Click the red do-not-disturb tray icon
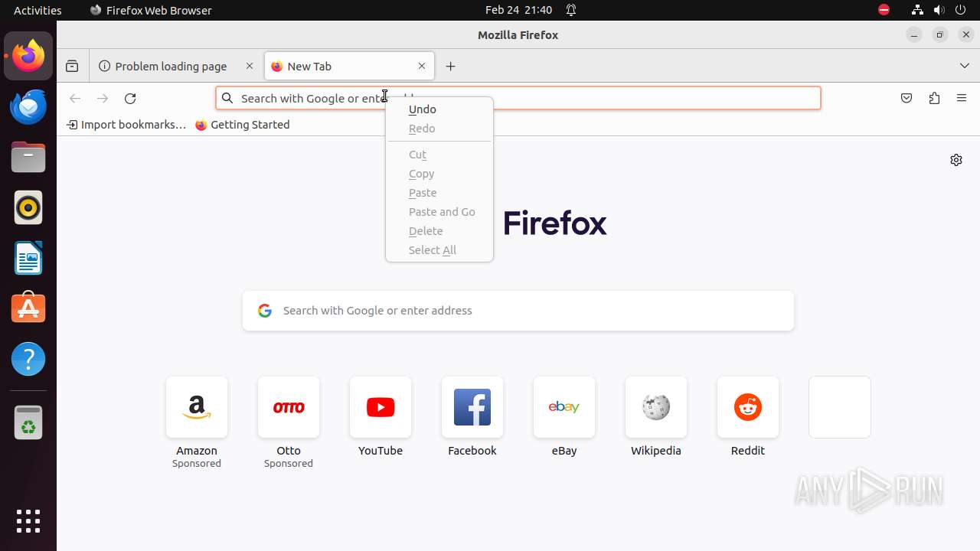Image resolution: width=980 pixels, height=551 pixels. tap(884, 10)
